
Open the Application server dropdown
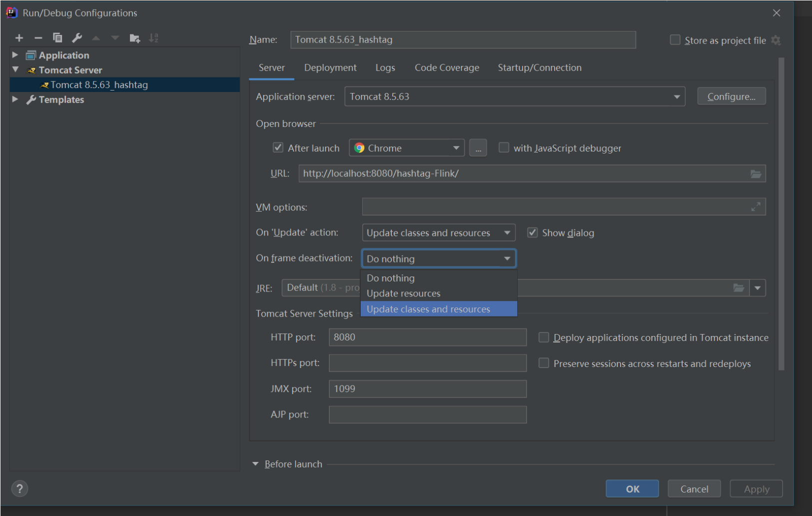click(677, 97)
